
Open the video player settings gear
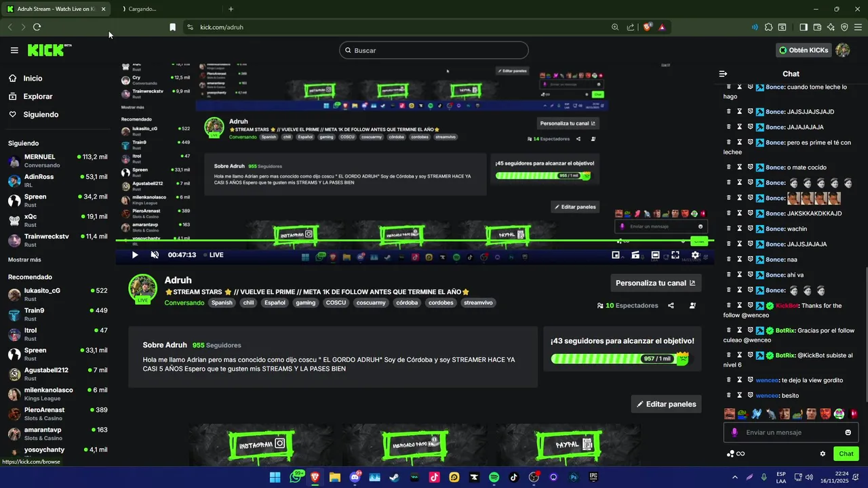coord(695,255)
